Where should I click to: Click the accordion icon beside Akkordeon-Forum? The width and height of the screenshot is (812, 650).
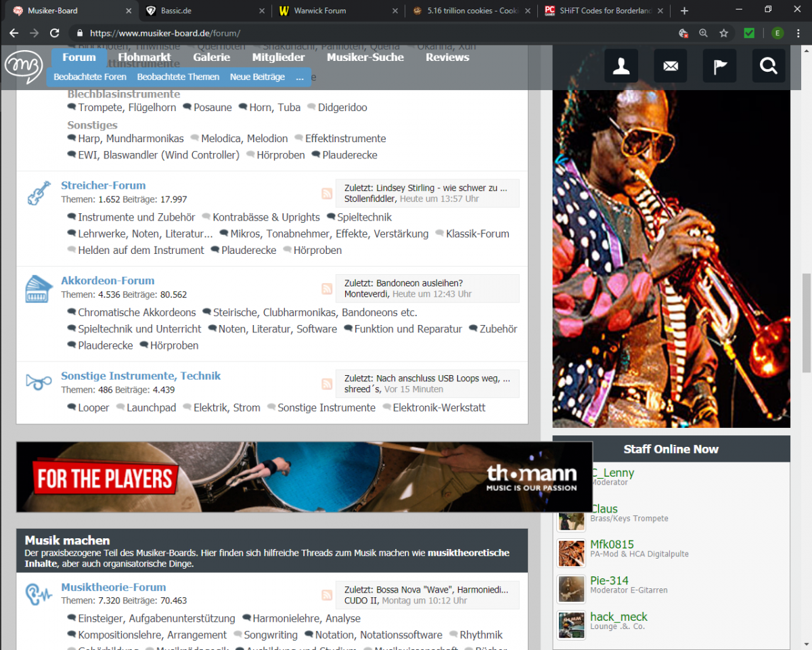(x=39, y=288)
